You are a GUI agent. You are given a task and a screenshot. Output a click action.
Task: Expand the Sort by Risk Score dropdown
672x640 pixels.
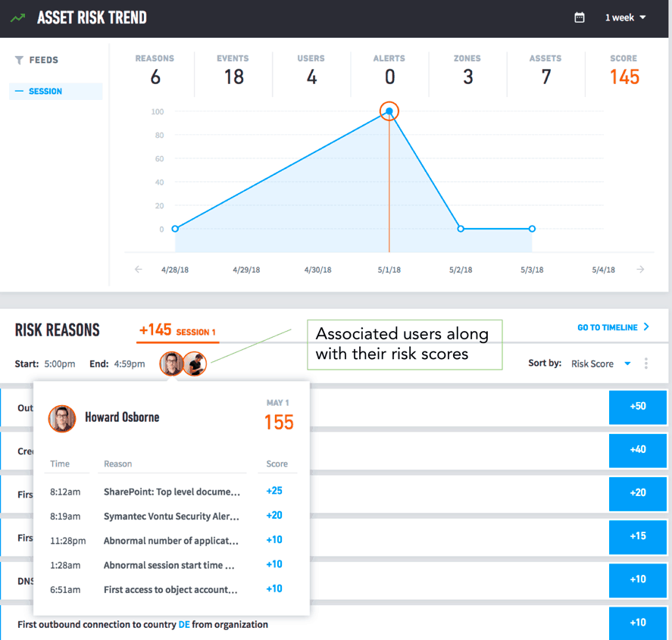point(601,364)
